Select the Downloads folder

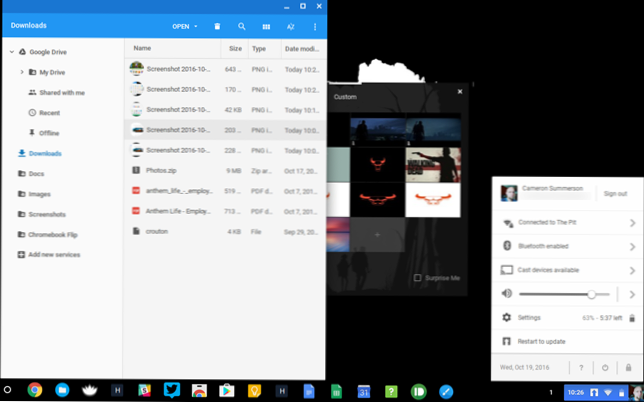45,154
